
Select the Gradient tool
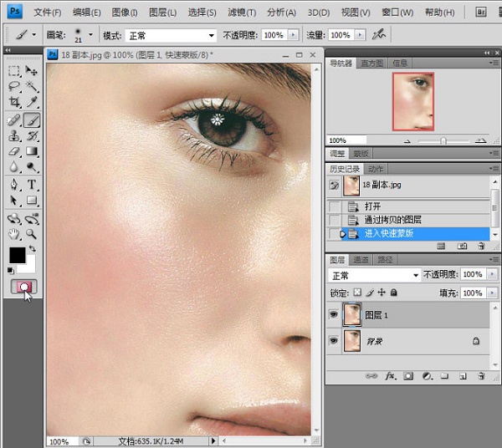pyautogui.click(x=32, y=151)
